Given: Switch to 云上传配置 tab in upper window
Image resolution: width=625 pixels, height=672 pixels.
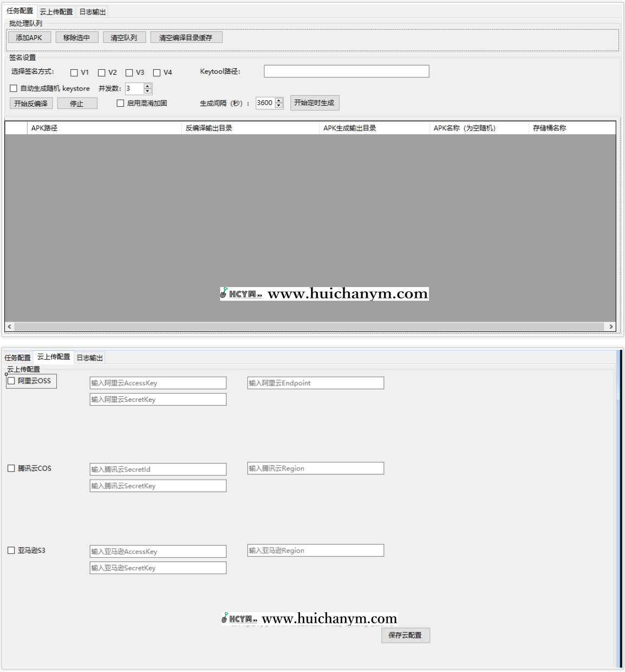Looking at the screenshot, I should pyautogui.click(x=56, y=11).
